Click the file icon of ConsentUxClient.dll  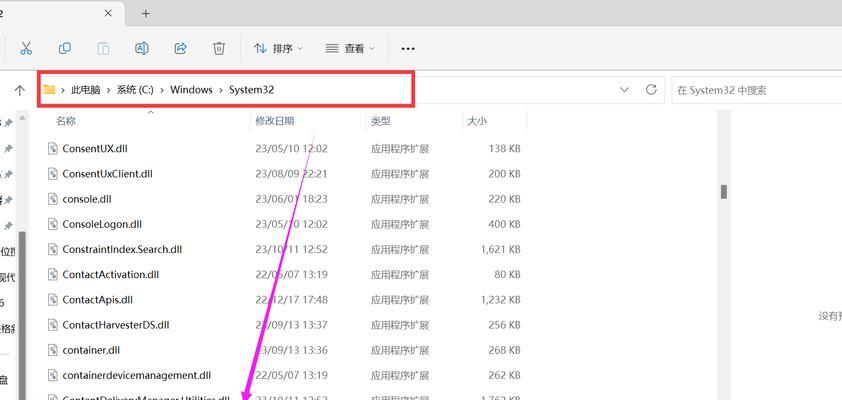(52, 173)
